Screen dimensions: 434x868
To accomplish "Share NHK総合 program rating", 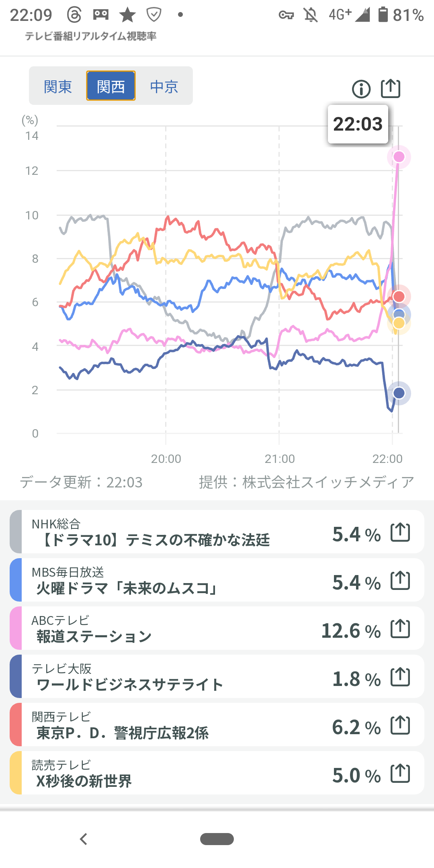I will tap(400, 532).
